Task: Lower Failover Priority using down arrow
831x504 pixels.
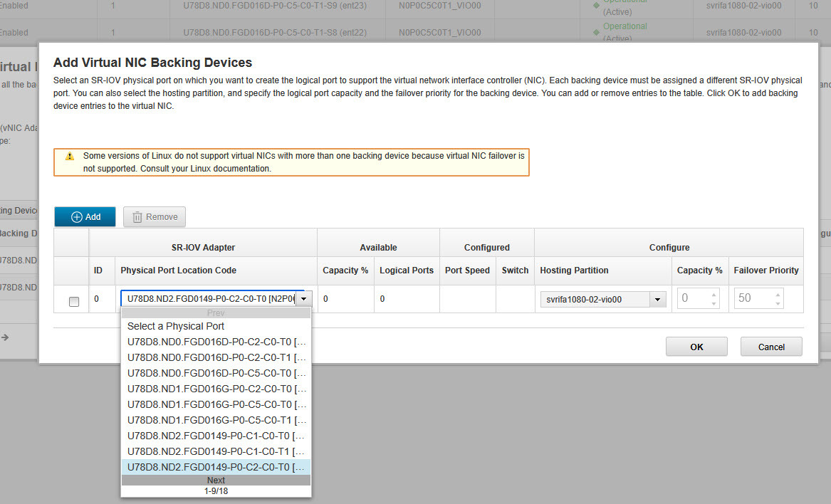Action: pos(778,304)
